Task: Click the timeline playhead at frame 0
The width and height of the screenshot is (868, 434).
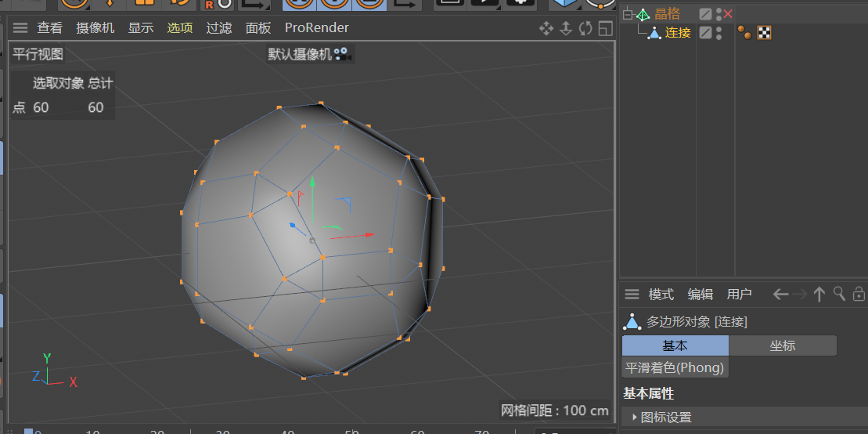Action: tap(28, 432)
